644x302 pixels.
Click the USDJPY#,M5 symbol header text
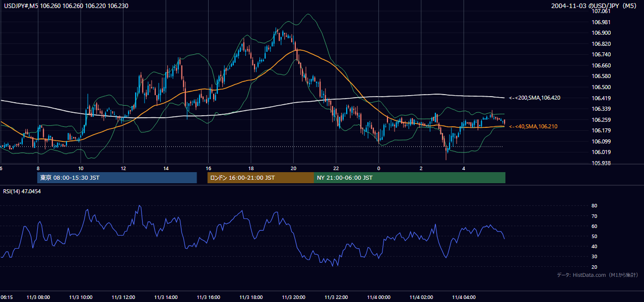pos(66,6)
